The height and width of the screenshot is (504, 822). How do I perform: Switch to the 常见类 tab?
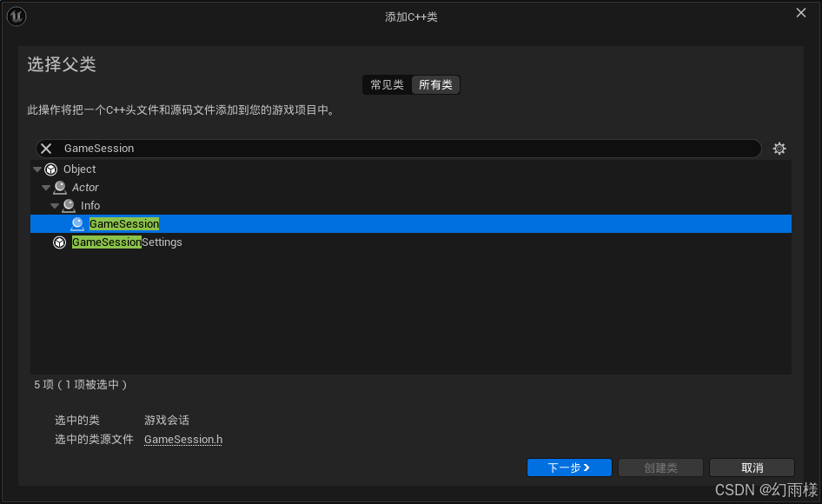(x=387, y=85)
